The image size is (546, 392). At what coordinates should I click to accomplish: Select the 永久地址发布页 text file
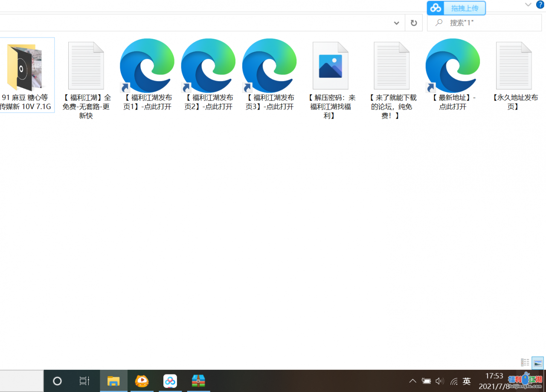pyautogui.click(x=514, y=66)
